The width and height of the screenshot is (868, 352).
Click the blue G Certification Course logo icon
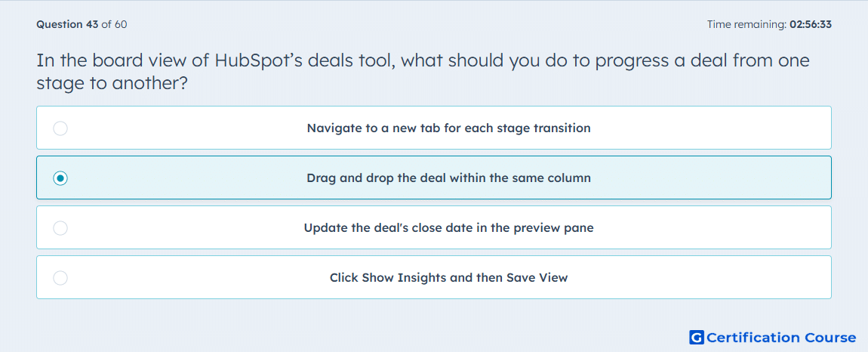coord(697,337)
